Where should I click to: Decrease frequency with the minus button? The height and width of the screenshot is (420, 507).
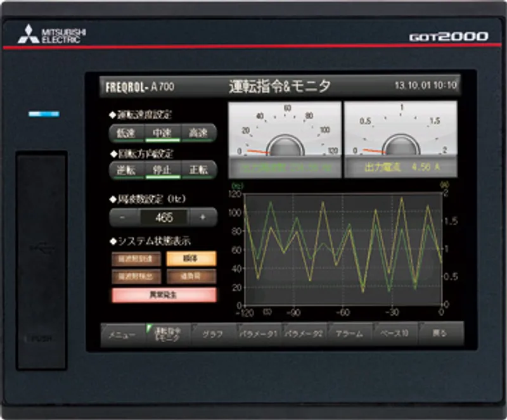(124, 217)
